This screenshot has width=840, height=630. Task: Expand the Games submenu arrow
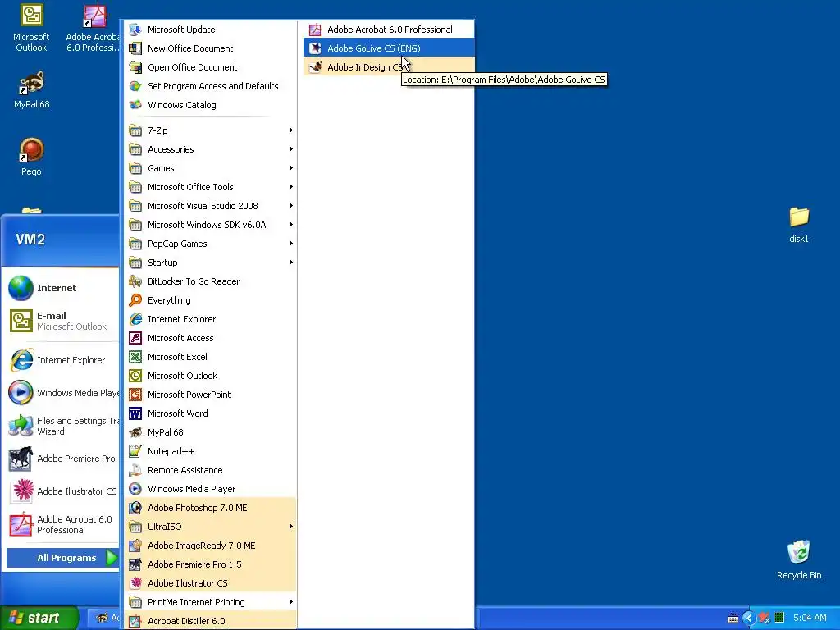291,168
